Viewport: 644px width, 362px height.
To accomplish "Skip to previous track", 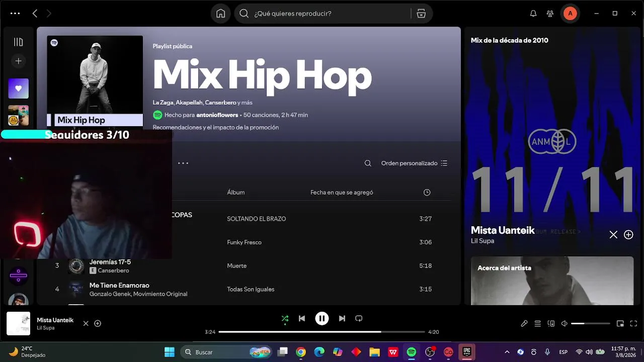I will (302, 318).
